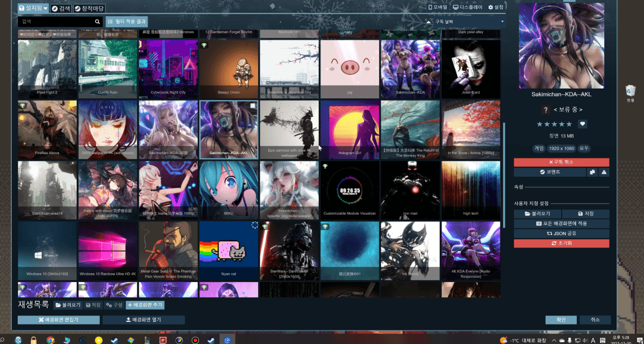Click the JSON 공유 button
Screen dimensions: 644x344
click(x=561, y=233)
